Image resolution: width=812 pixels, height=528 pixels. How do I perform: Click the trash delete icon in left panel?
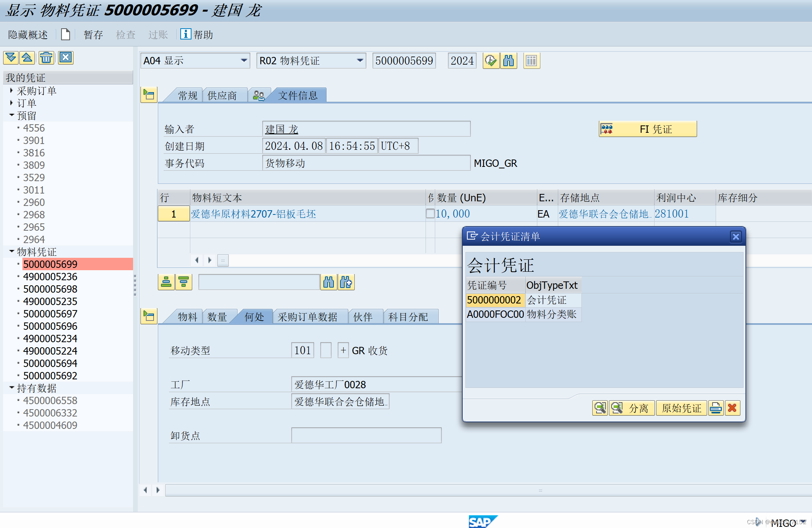(x=46, y=58)
